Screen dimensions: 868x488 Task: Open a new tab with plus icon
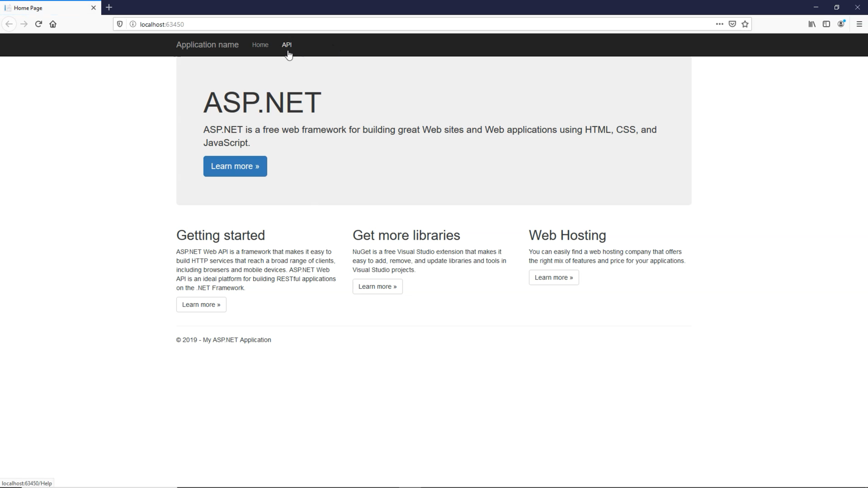[x=109, y=8]
